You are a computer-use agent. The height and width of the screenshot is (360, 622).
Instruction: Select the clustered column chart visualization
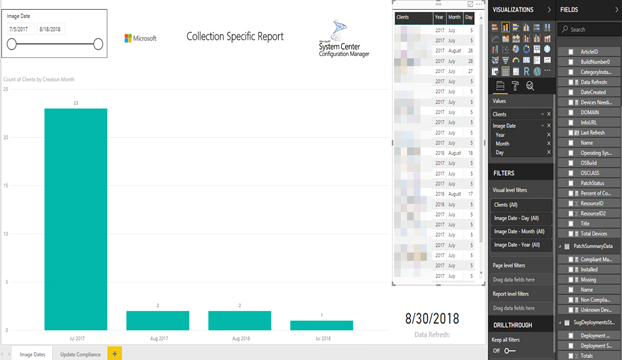coord(526,27)
